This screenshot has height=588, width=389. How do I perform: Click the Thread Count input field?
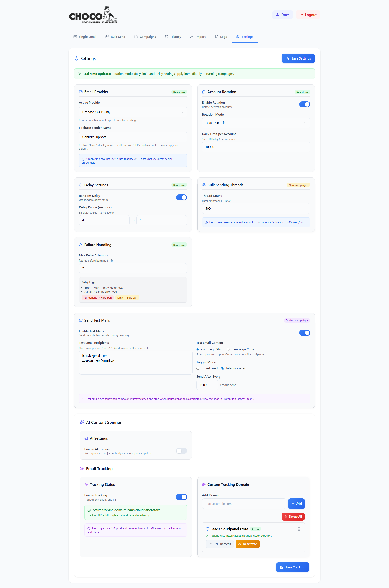256,208
